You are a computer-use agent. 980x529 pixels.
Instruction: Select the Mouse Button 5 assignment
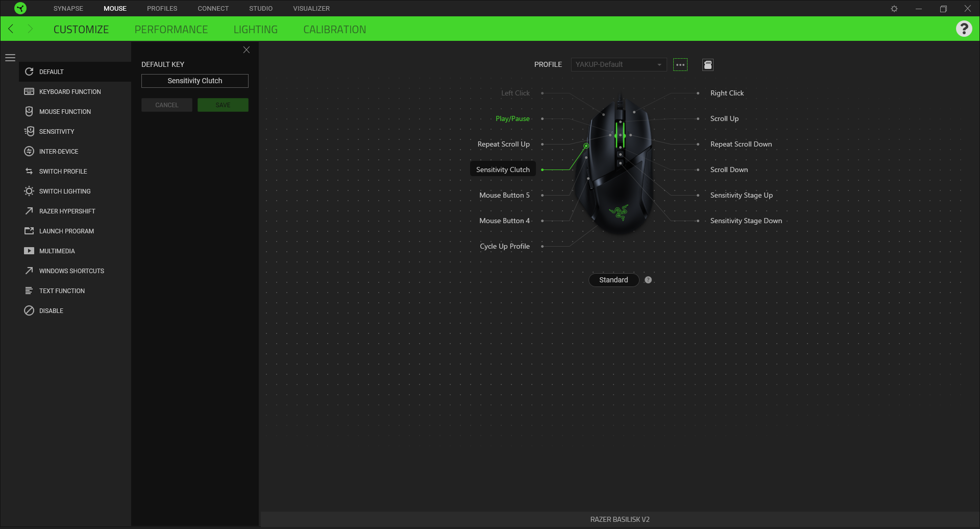(x=504, y=195)
